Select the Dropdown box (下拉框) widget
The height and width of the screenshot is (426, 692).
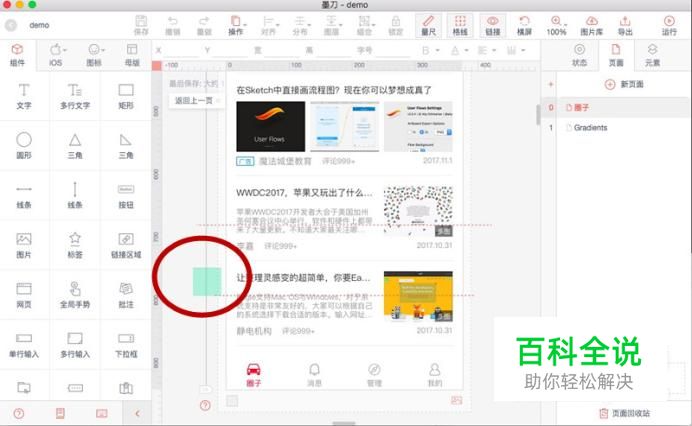(x=126, y=345)
